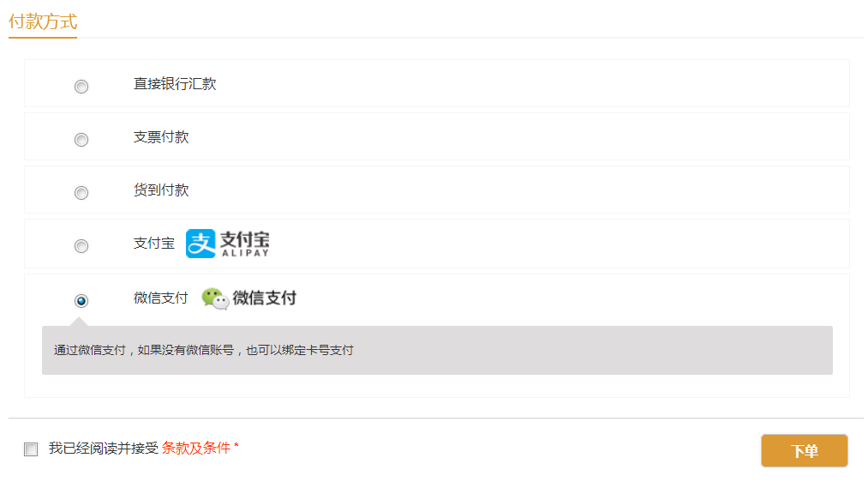
Task: Select the 支付宝 payment radio button
Action: 81,246
